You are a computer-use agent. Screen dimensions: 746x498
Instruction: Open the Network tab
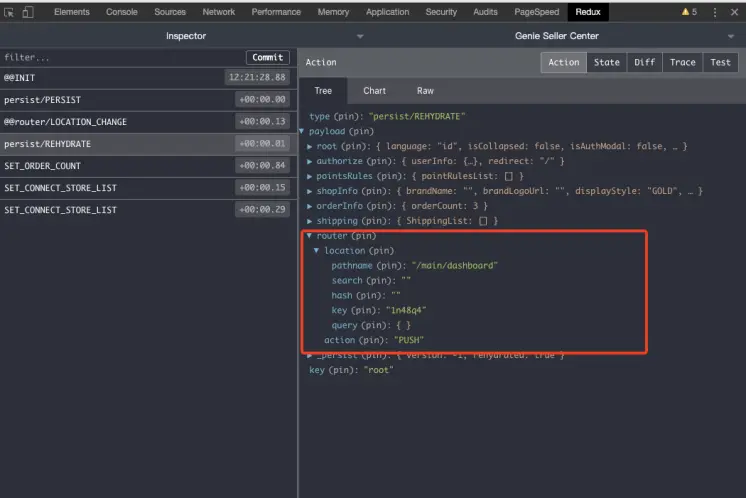[x=218, y=12]
